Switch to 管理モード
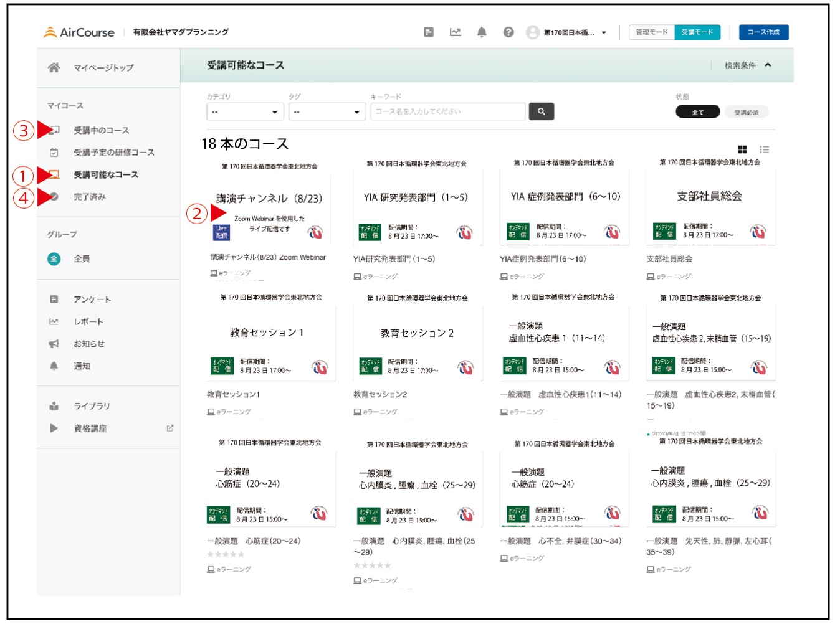Viewport: 840px width, 624px height. 651,32
